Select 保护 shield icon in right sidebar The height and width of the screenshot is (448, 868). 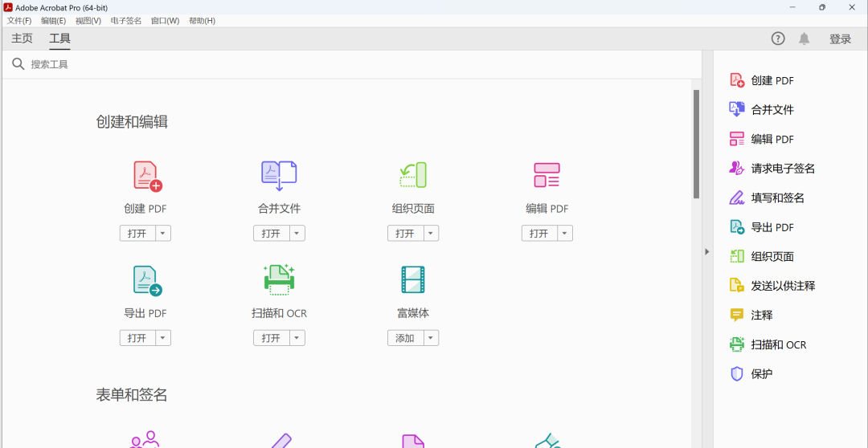(x=737, y=374)
